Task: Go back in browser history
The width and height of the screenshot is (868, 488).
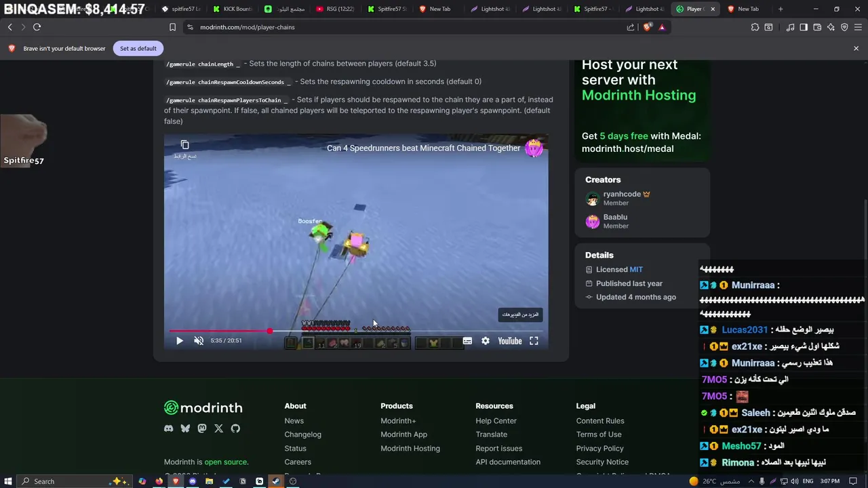Action: [9, 27]
